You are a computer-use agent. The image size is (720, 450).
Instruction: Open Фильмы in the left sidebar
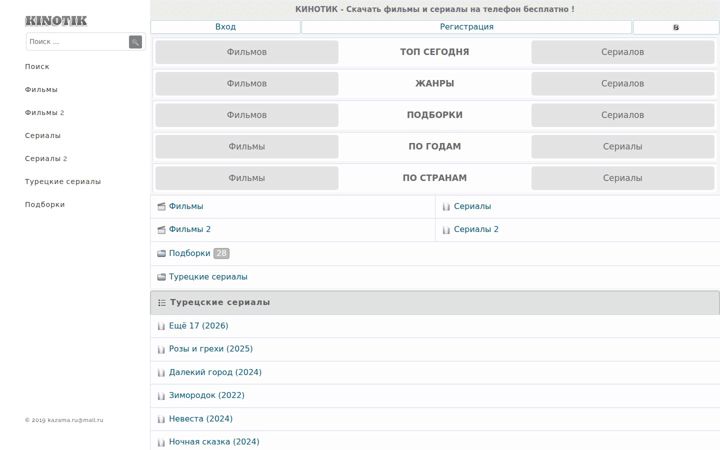(41, 90)
